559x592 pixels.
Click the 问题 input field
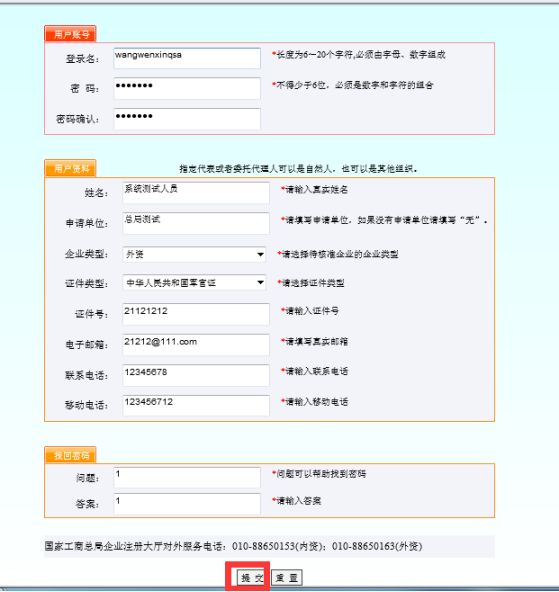click(187, 478)
